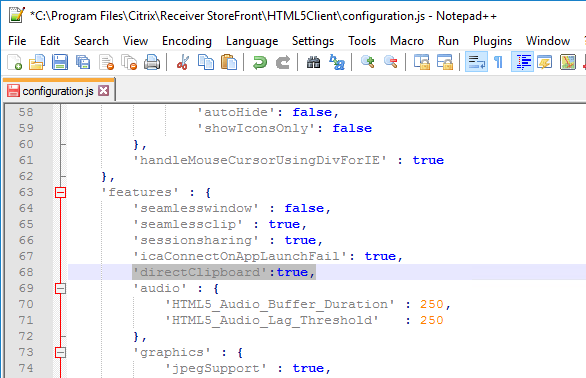Image resolution: width=586 pixels, height=378 pixels.
Task: Click the Replace icon
Action: click(x=337, y=62)
